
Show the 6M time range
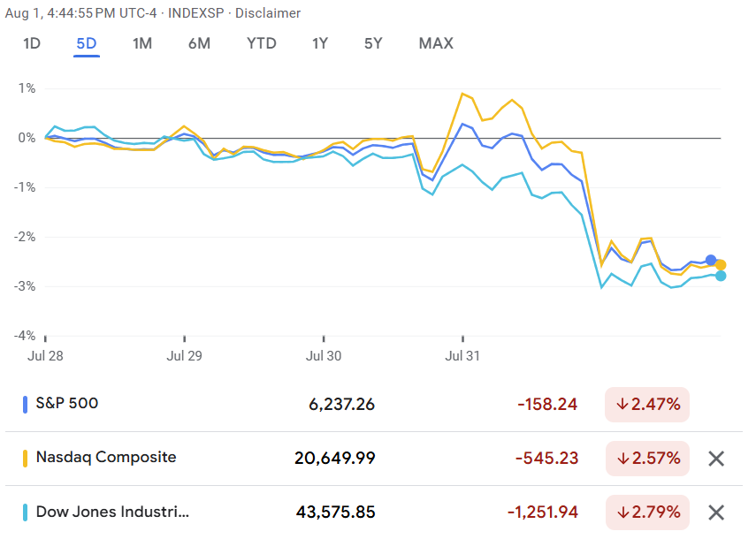(199, 44)
